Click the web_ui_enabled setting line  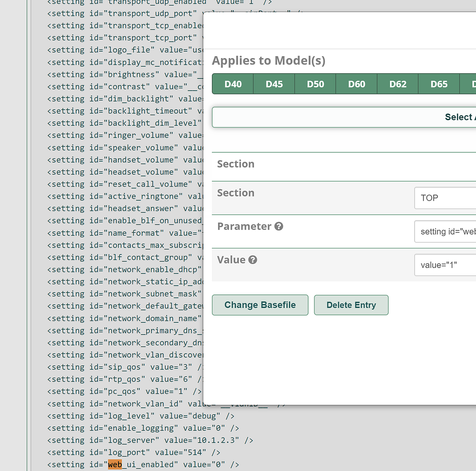pos(143,464)
